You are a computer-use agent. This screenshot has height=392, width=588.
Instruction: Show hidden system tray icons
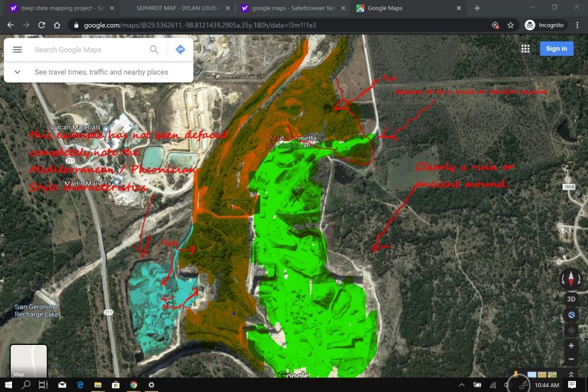click(461, 385)
